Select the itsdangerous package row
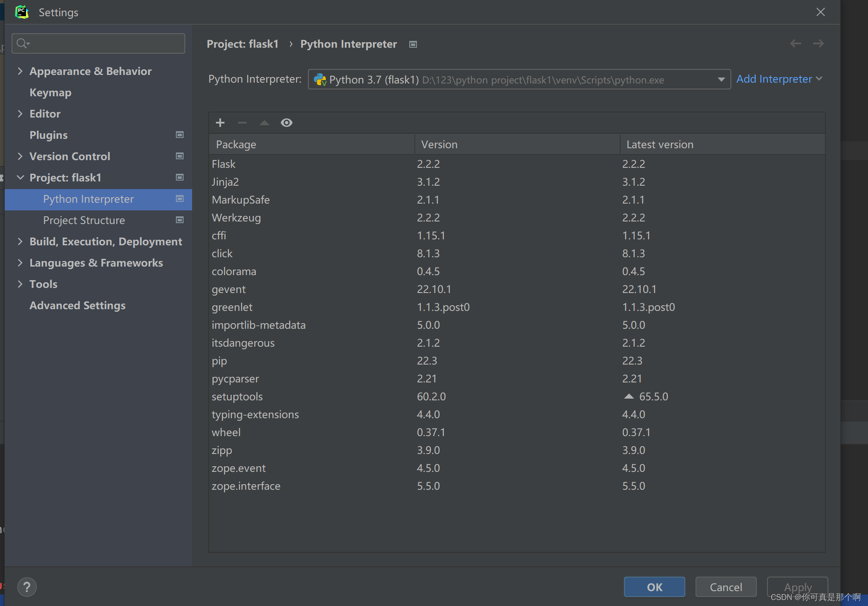 point(517,343)
